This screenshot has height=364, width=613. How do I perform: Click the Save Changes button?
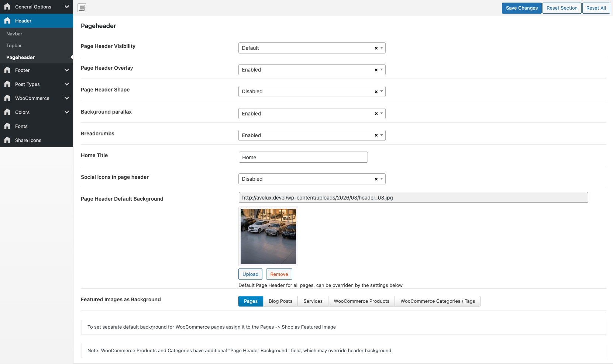pos(521,8)
